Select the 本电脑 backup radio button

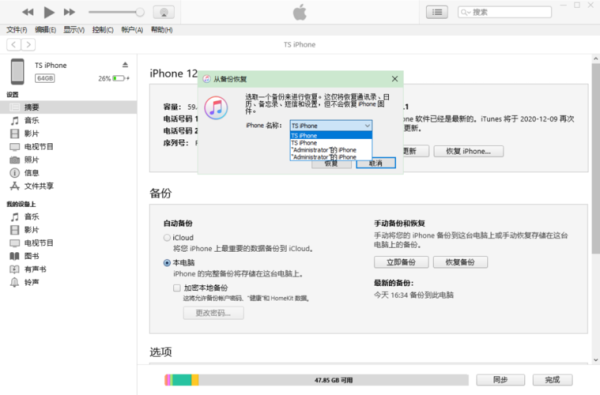coord(167,263)
